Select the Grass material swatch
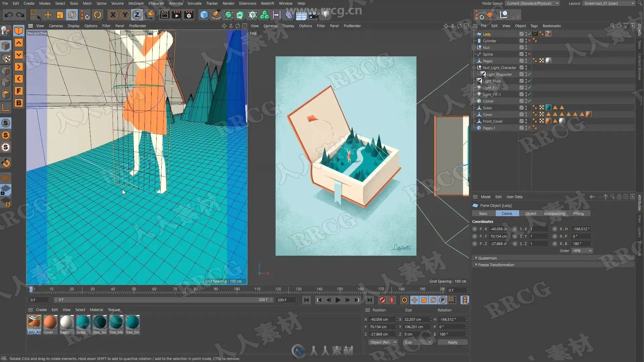Screen dimensions: 644x362 [x=83, y=322]
